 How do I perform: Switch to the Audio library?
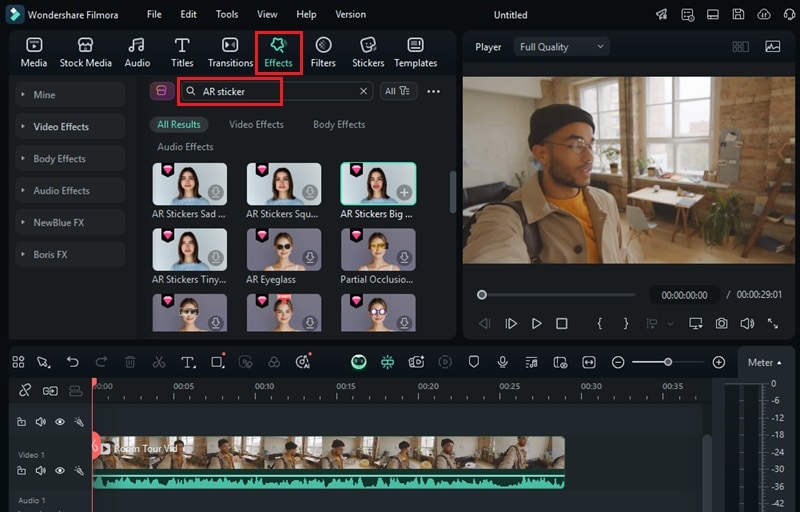pos(137,52)
